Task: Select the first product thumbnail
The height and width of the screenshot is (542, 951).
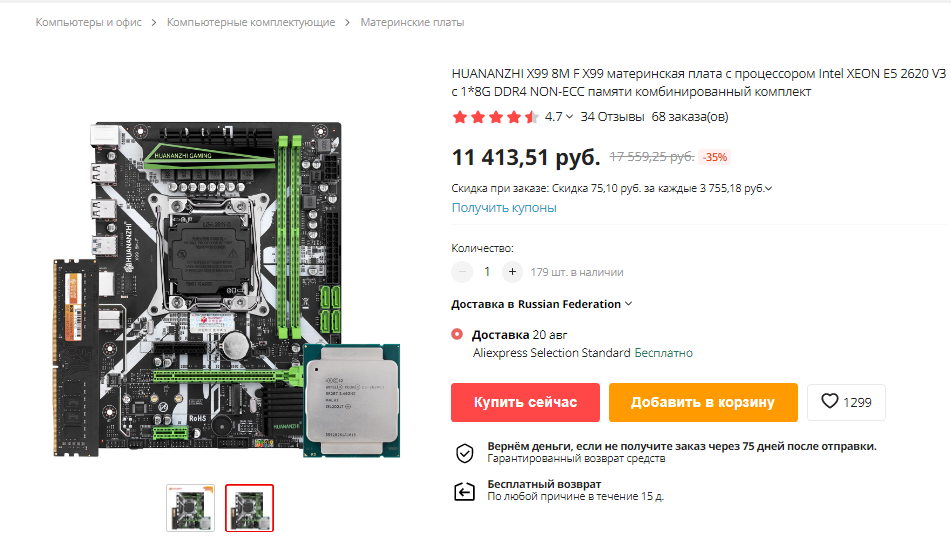Action: click(x=190, y=508)
